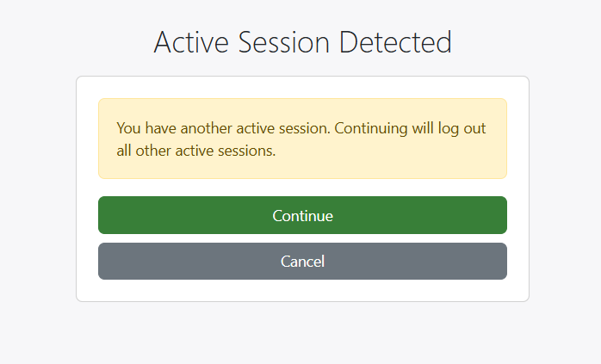Image resolution: width=601 pixels, height=364 pixels.
Task: Click the gray Cancel button
Action: [x=302, y=261]
